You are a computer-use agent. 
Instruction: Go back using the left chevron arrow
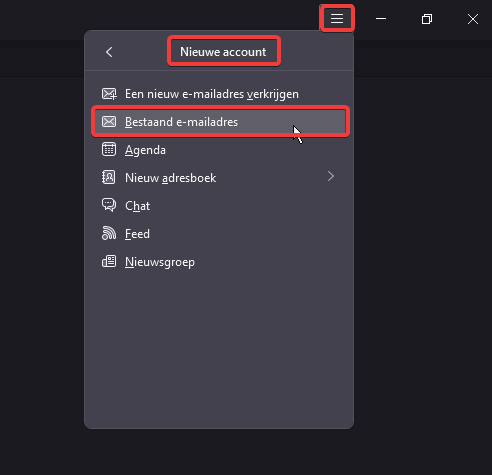point(109,52)
